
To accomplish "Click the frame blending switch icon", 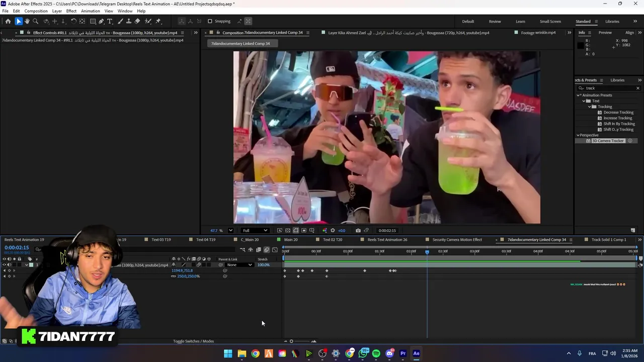I will coord(259,250).
